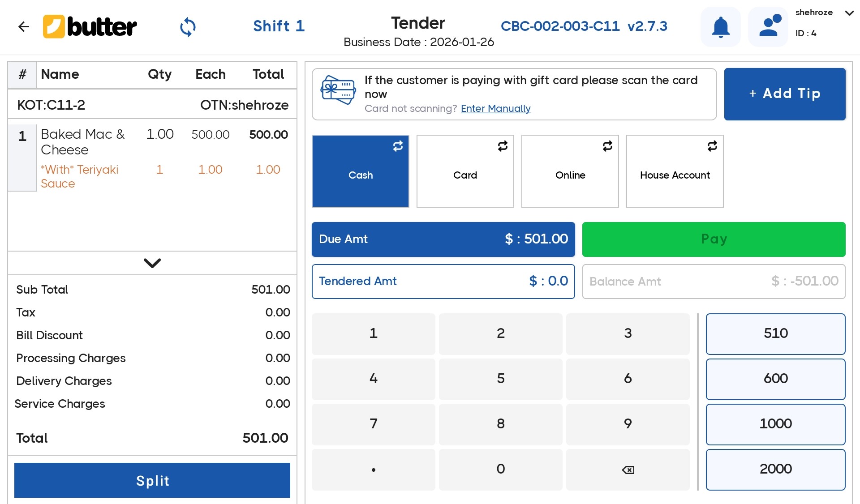Image resolution: width=860 pixels, height=504 pixels.
Task: Select Card payment method
Action: tap(465, 175)
